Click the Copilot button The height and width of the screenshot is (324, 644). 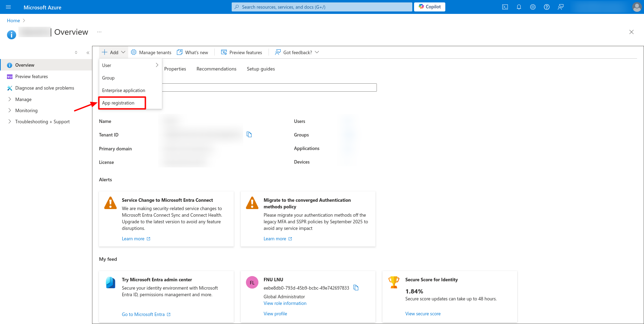pyautogui.click(x=429, y=7)
